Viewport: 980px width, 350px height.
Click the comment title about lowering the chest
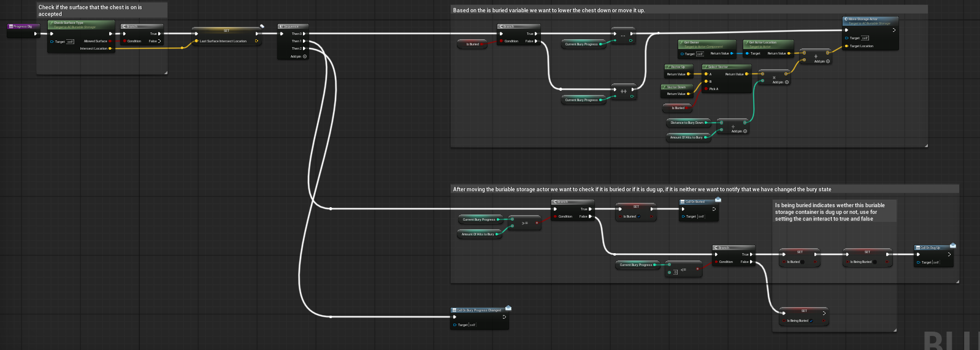click(549, 10)
